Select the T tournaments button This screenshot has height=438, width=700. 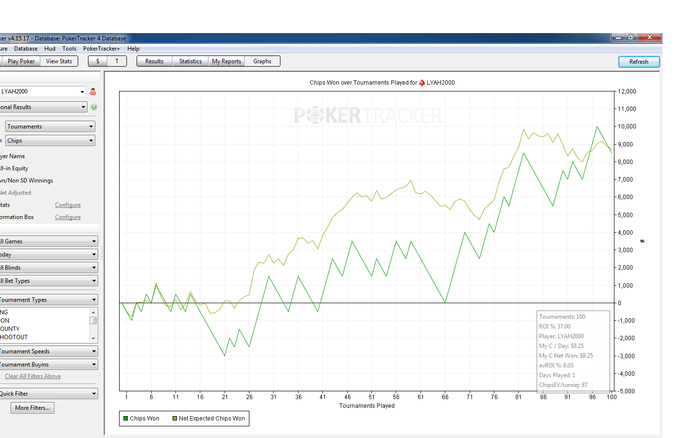[117, 61]
